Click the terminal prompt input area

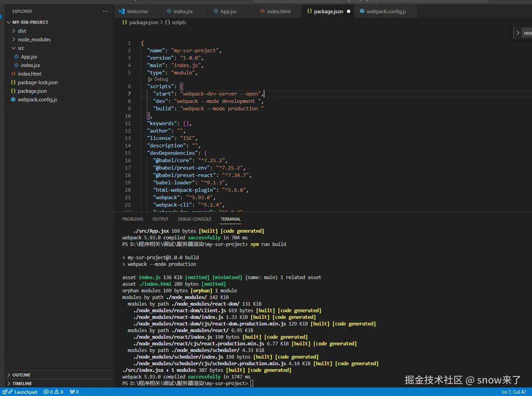tap(252, 384)
